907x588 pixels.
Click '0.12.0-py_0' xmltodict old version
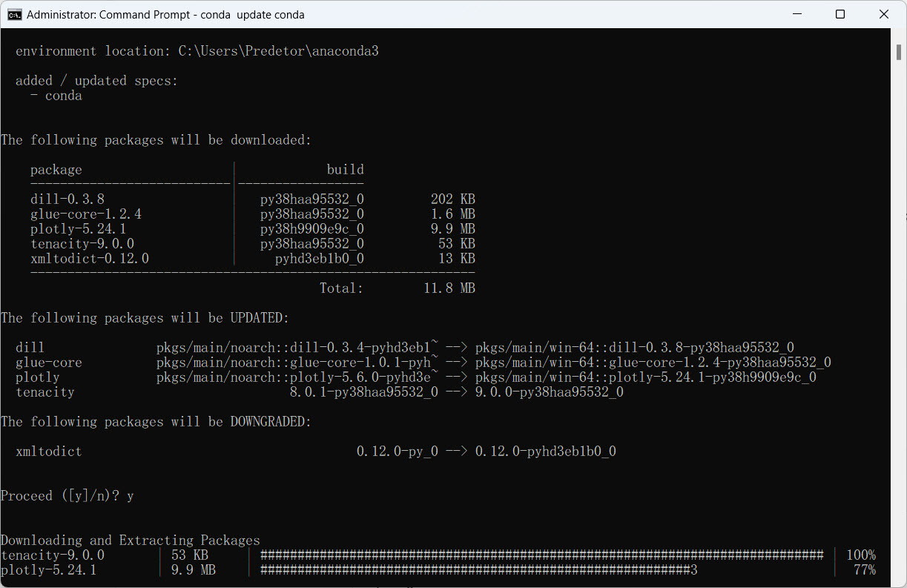click(x=398, y=452)
